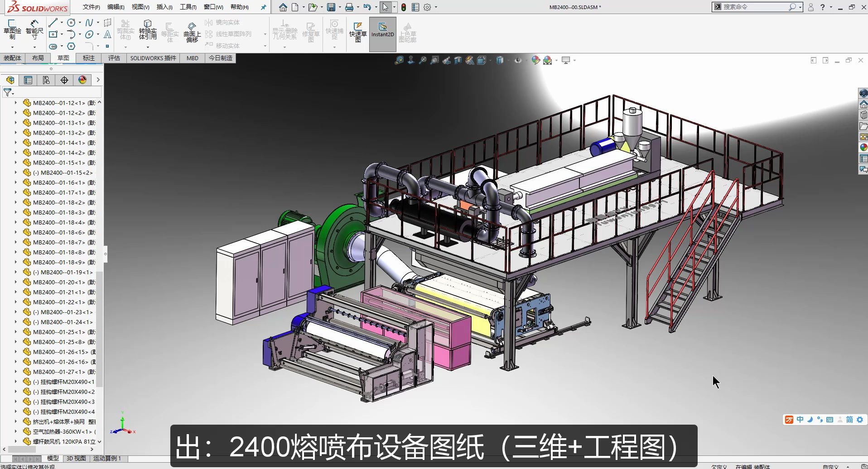Viewport: 868px width, 469px height.
Task: Open Sogou IME settings gear
Action: pos(860,420)
